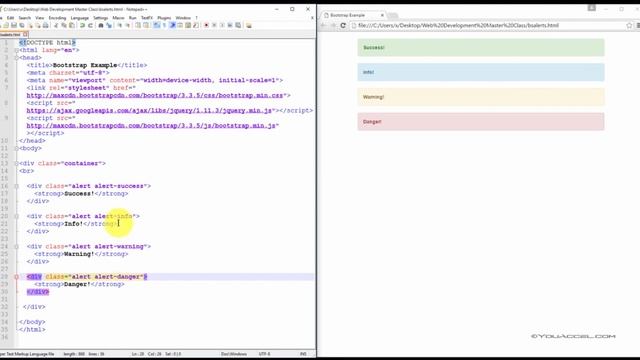Paste using the toolbar Paste icon
This screenshot has height=360, width=640.
coord(72,25)
